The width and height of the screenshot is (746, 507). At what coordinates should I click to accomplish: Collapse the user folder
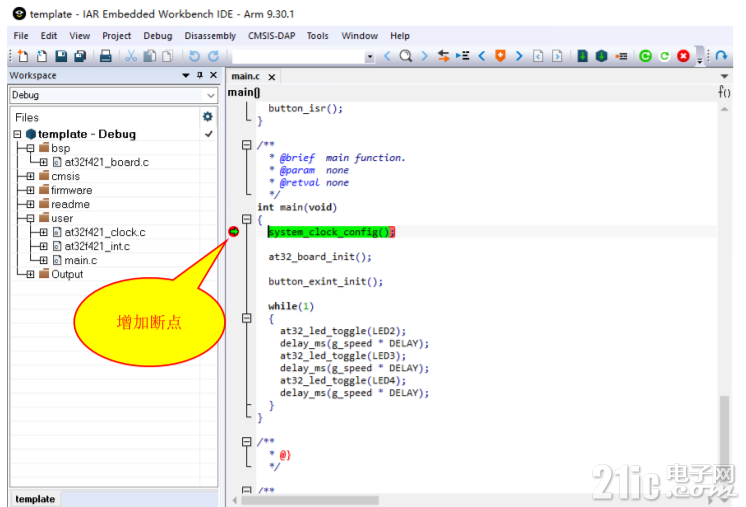(x=30, y=218)
